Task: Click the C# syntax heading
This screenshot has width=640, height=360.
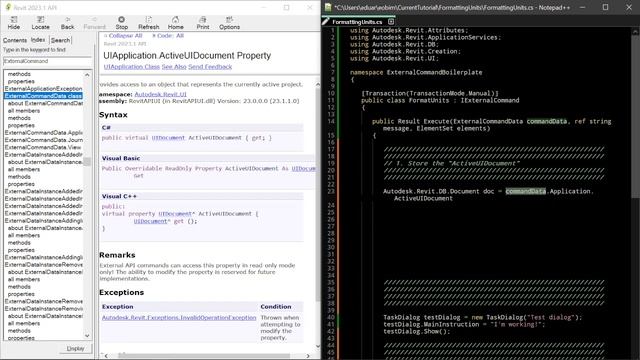Action: [106, 128]
